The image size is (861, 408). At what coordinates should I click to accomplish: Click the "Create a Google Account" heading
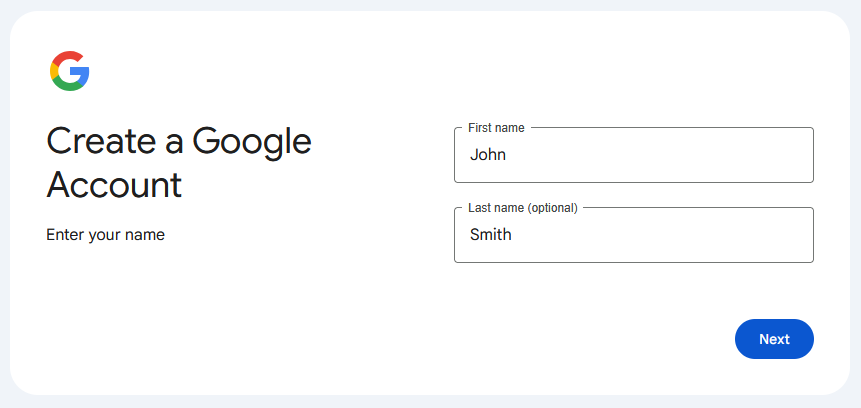[x=179, y=163]
